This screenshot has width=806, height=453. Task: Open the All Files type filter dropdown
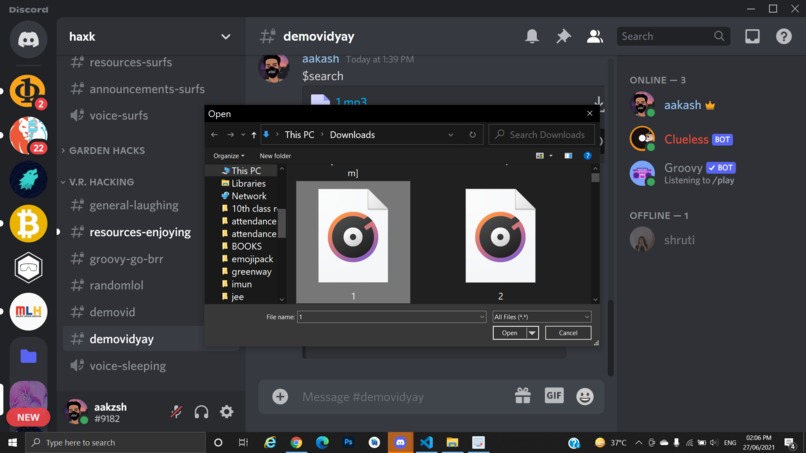coord(542,317)
